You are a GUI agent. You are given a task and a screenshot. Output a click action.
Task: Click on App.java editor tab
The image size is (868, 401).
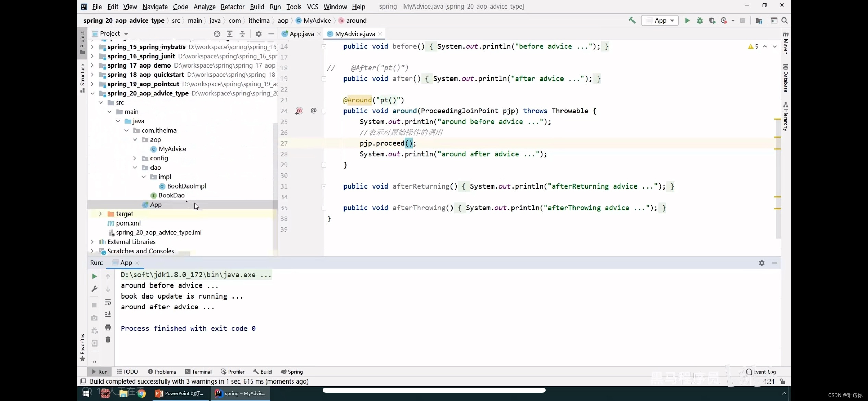coord(301,34)
